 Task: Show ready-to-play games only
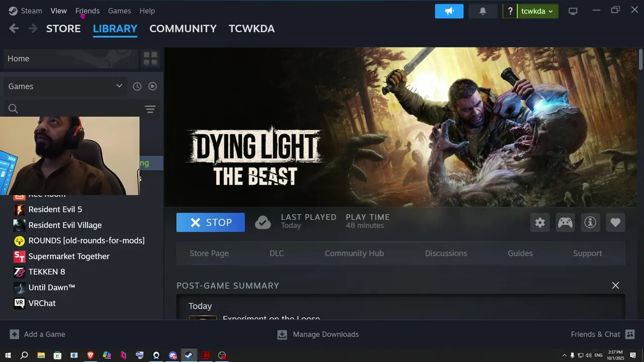coord(152,86)
